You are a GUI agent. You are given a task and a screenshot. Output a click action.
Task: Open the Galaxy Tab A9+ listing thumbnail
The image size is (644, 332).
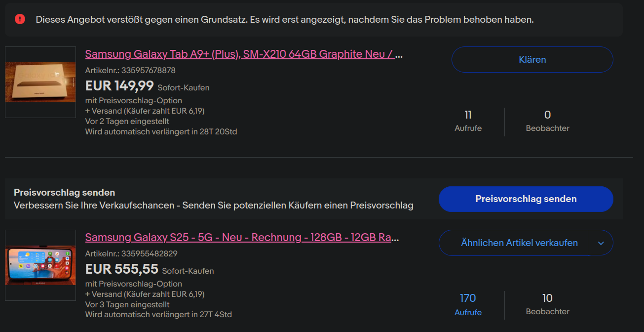[x=40, y=82]
